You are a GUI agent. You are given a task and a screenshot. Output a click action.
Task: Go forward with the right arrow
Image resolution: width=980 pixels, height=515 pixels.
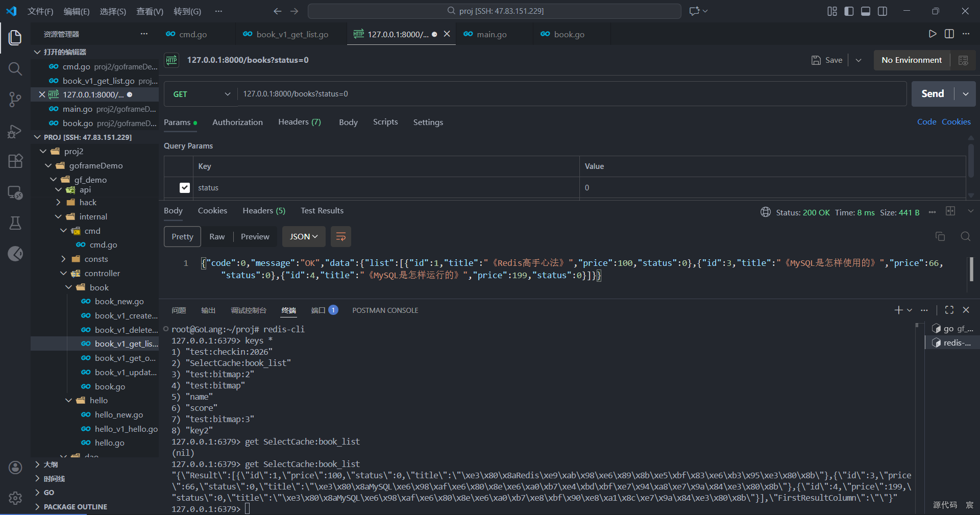(x=295, y=11)
